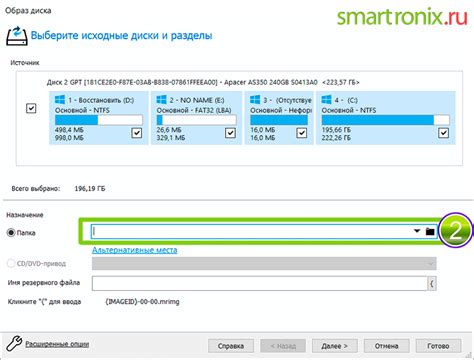Click the wrench icon for advanced options
Viewport: 474px width, 360px height.
pyautogui.click(x=14, y=344)
